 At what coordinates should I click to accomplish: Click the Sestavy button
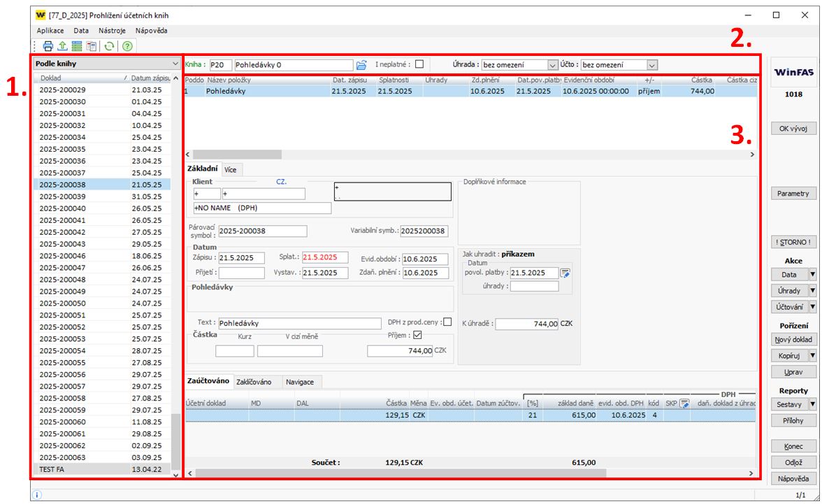pyautogui.click(x=790, y=404)
